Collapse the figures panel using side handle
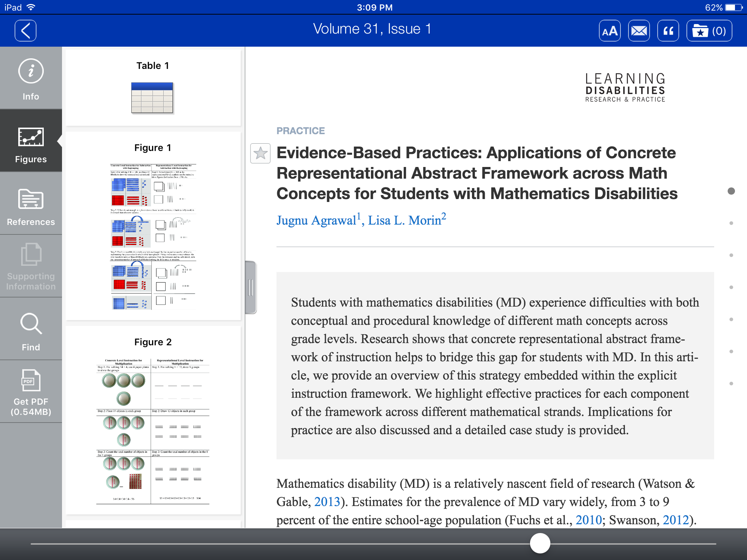 pos(251,287)
